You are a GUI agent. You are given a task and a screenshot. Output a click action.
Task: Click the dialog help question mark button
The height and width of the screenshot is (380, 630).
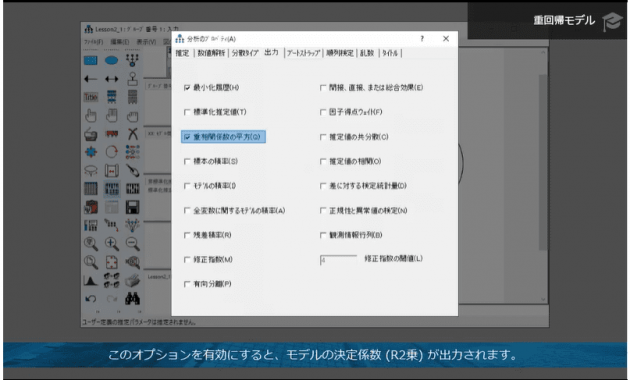pyautogui.click(x=422, y=39)
